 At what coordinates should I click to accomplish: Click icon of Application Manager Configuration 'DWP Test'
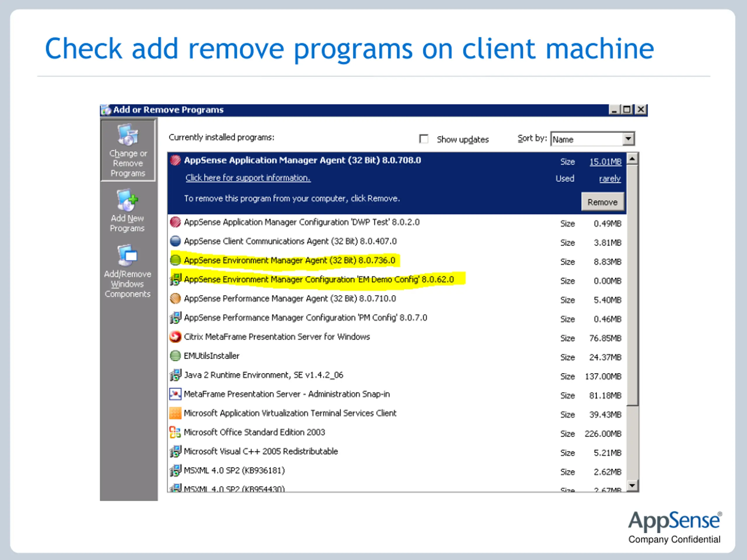175,222
